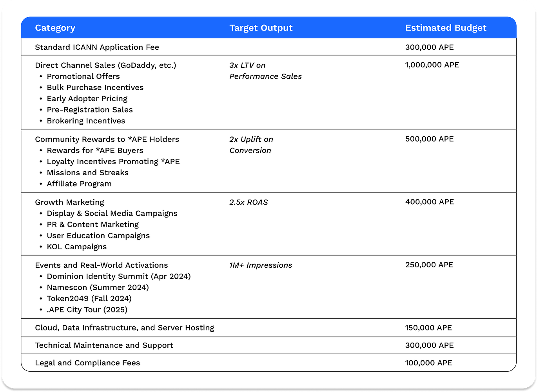
Task: Click the Estimated Budget column header
Action: click(x=446, y=28)
